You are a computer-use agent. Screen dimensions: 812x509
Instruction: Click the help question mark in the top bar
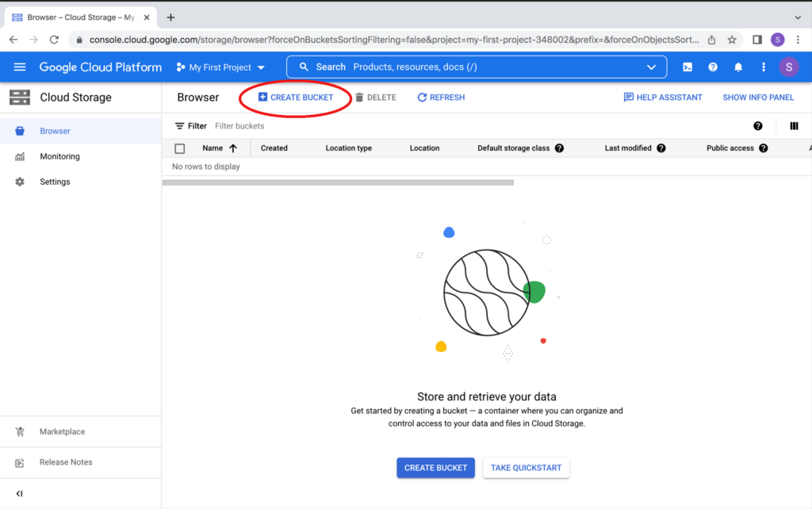pos(712,67)
